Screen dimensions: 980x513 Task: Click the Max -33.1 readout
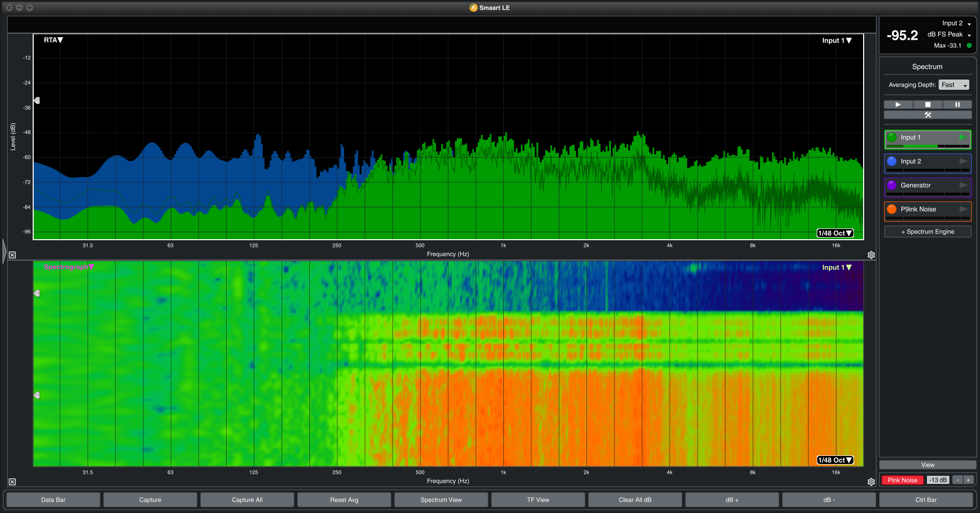point(947,46)
